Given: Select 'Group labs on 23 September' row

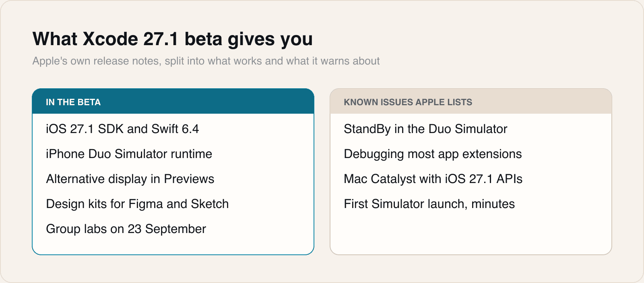Looking at the screenshot, I should tap(126, 229).
